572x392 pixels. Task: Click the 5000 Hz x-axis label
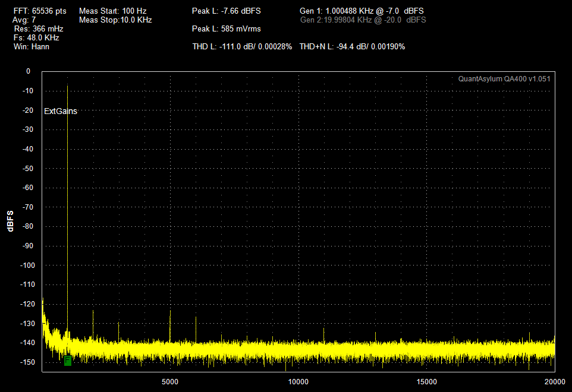pyautogui.click(x=170, y=382)
